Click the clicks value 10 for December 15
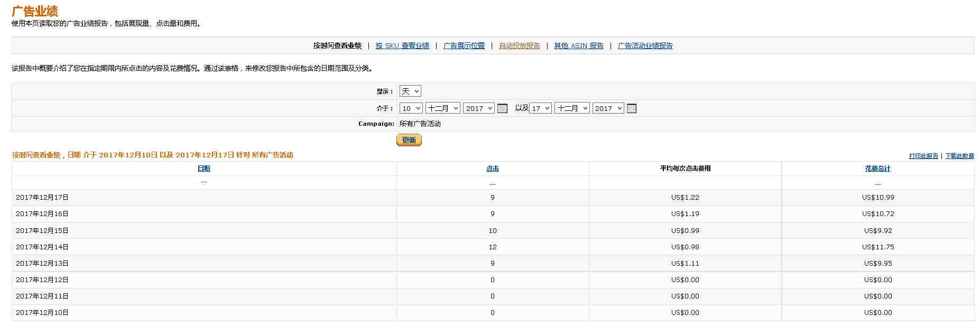The height and width of the screenshot is (336, 980). click(493, 231)
